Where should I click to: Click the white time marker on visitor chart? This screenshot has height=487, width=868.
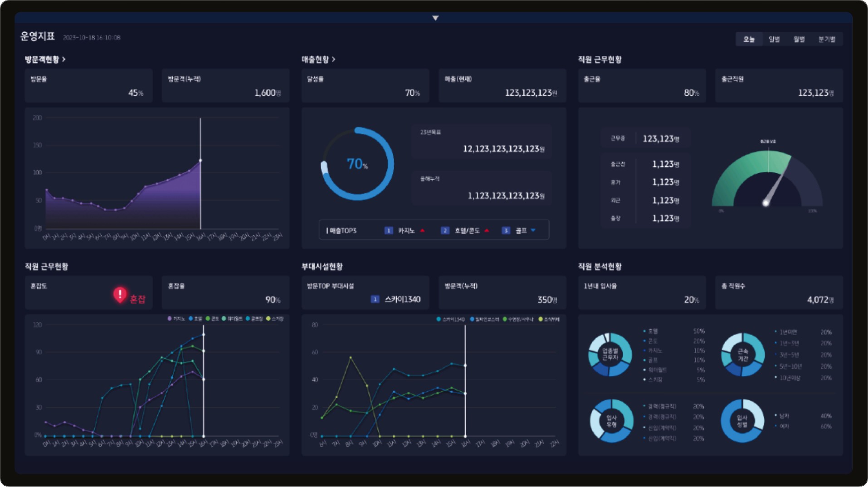[200, 173]
